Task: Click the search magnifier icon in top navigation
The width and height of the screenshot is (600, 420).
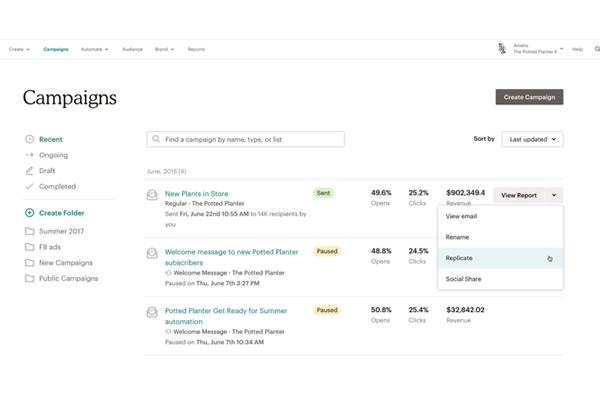Action: [597, 49]
